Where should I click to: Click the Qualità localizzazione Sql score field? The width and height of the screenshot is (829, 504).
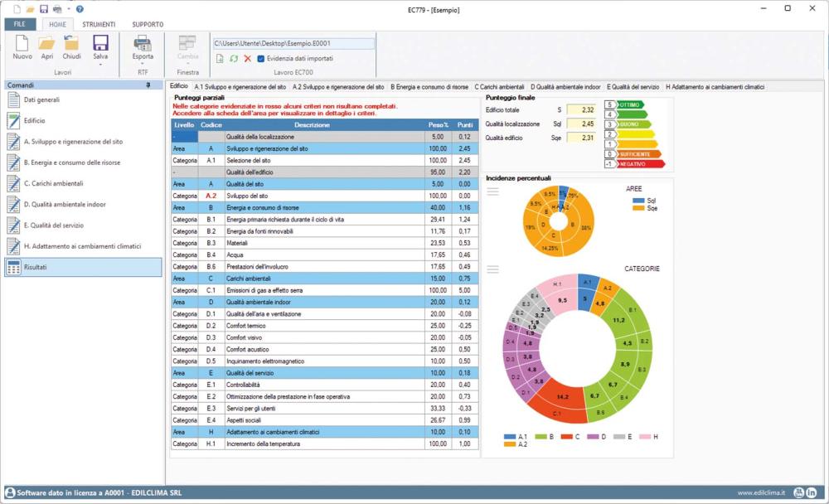581,124
